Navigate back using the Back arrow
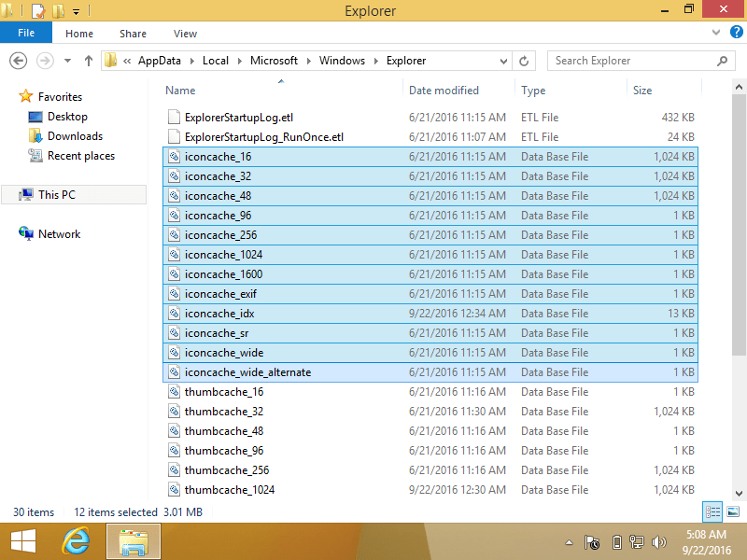Image resolution: width=747 pixels, height=560 pixels. click(x=18, y=60)
